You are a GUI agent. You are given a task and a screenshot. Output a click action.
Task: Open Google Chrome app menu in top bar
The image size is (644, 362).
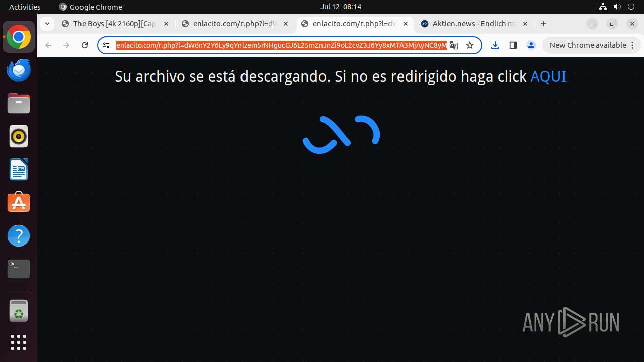91,7
